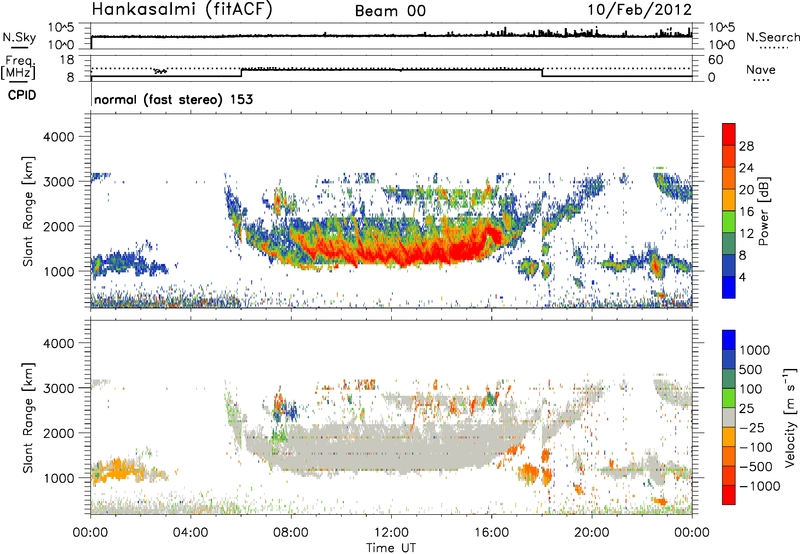800x554 pixels.
Task: Click the '16:00' time tick label
Action: click(x=491, y=533)
